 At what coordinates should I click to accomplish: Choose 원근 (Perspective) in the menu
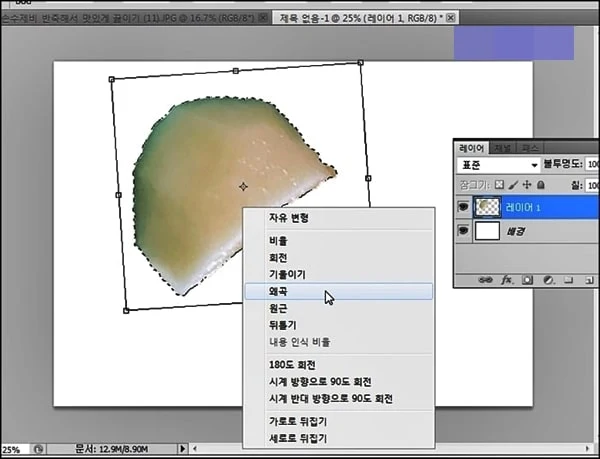[x=339, y=308]
